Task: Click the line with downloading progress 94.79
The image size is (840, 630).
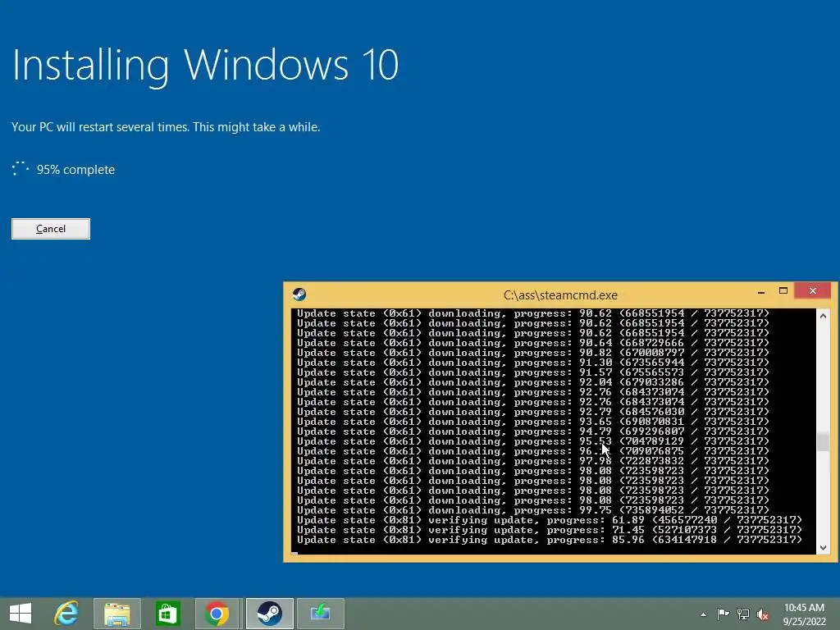Action: tap(533, 431)
